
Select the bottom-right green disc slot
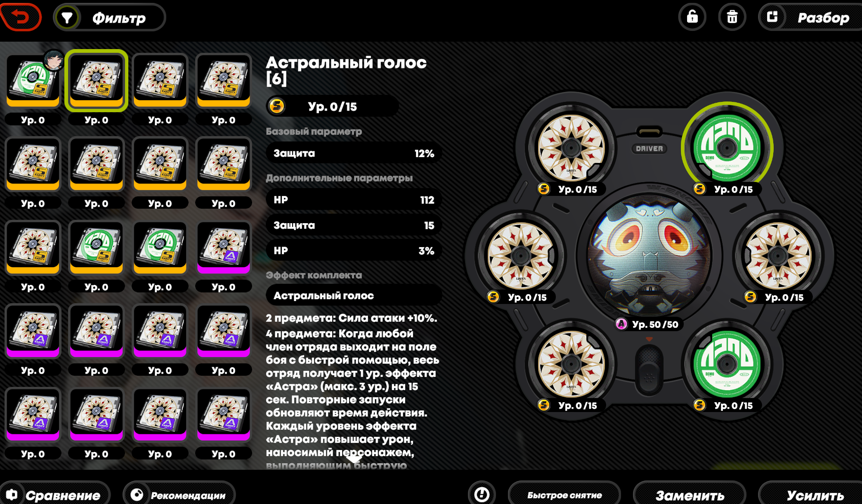pyautogui.click(x=727, y=364)
